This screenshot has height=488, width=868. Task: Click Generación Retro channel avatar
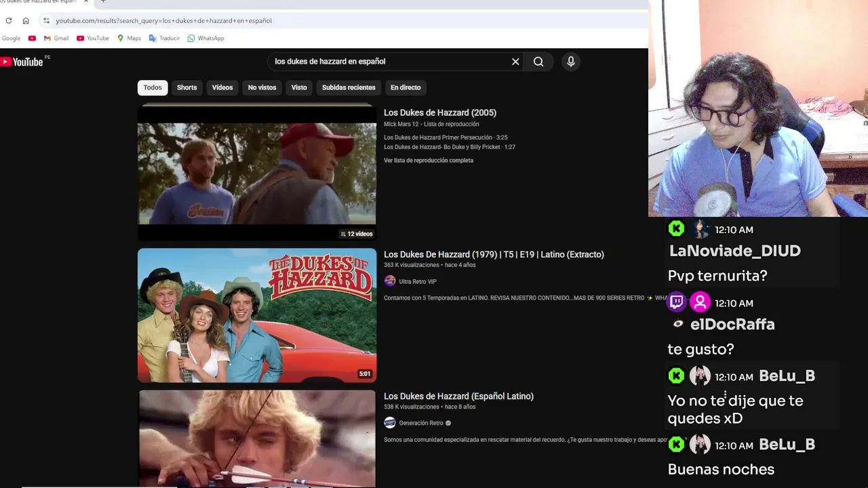coord(389,423)
